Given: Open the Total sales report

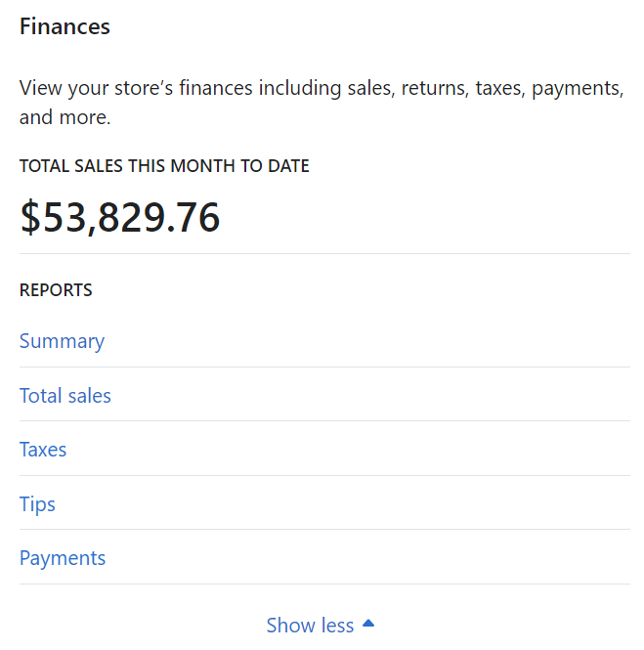Looking at the screenshot, I should pyautogui.click(x=65, y=396).
